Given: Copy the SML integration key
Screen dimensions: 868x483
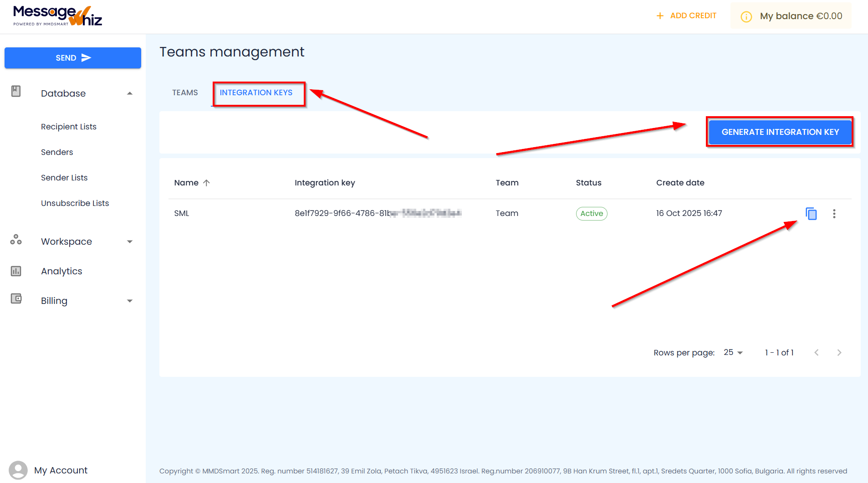Looking at the screenshot, I should tap(811, 213).
